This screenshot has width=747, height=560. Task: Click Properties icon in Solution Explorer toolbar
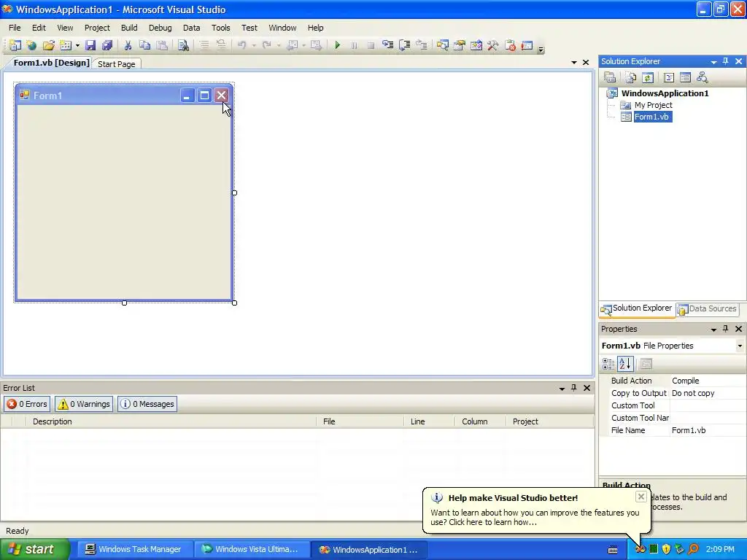coord(610,77)
